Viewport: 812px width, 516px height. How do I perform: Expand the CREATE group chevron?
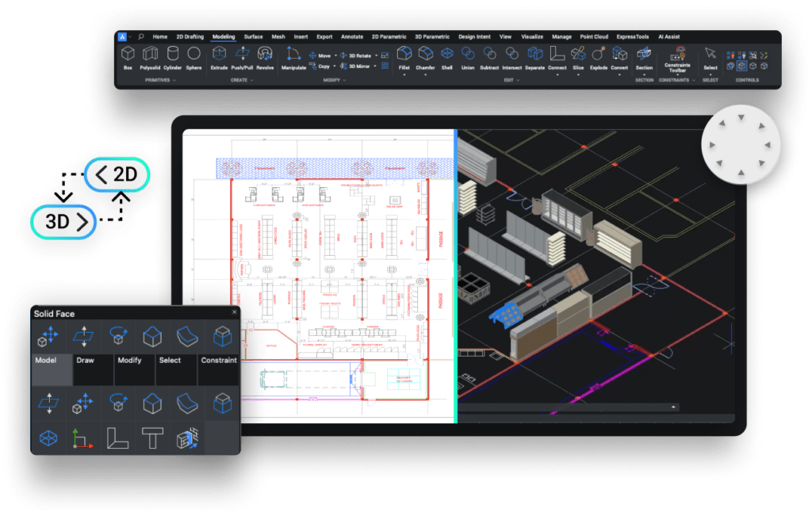251,80
